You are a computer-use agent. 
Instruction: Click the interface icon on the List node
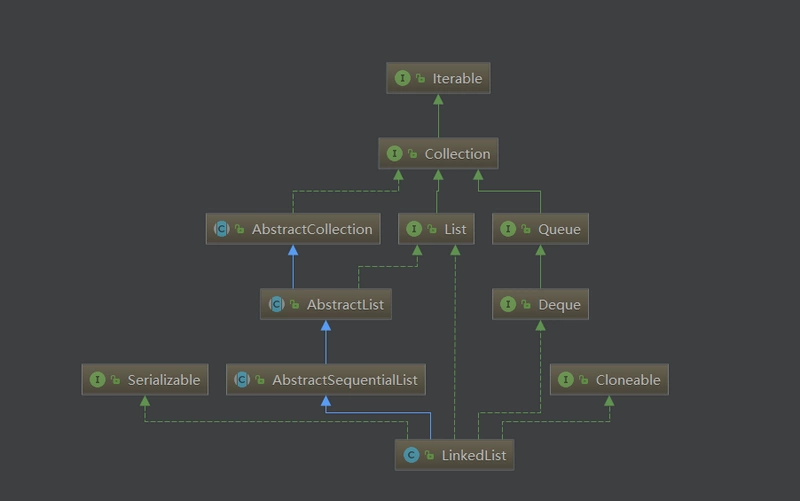click(x=414, y=229)
